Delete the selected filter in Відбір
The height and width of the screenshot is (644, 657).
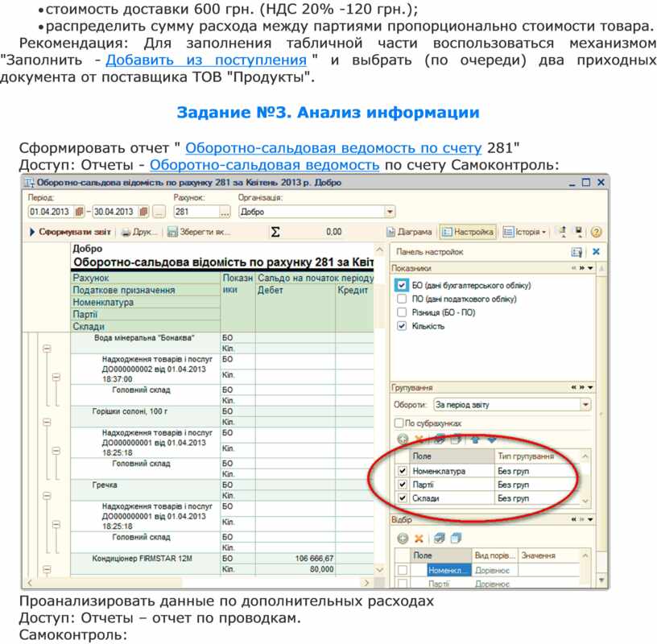coord(419,539)
